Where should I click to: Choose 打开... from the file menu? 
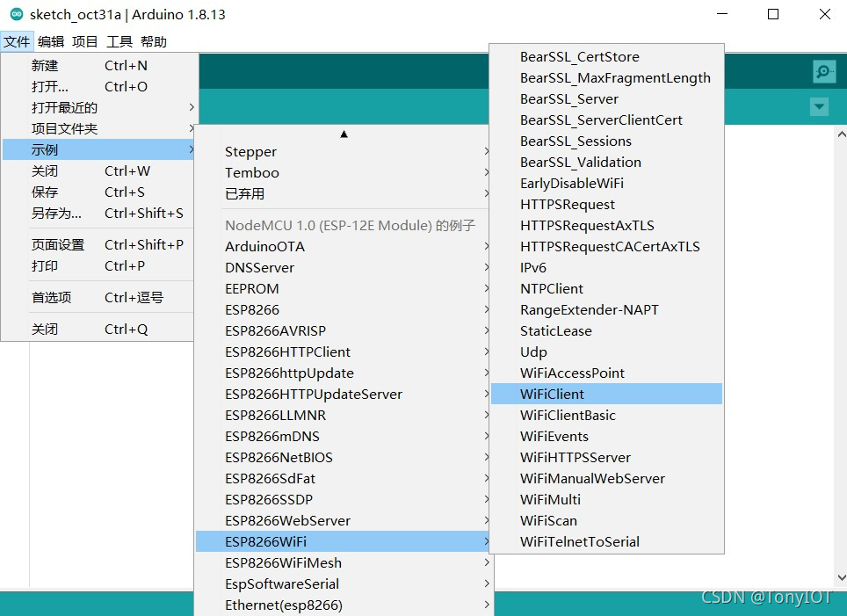[98, 86]
